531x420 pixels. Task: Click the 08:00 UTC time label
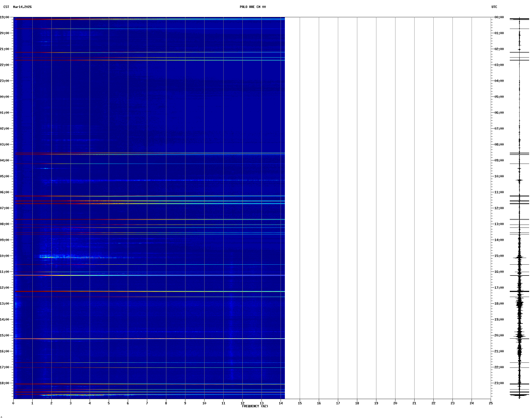499,145
